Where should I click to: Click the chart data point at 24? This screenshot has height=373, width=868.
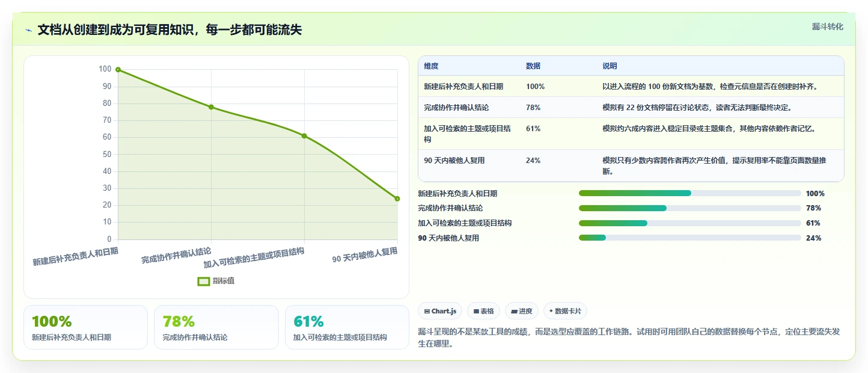(x=397, y=199)
